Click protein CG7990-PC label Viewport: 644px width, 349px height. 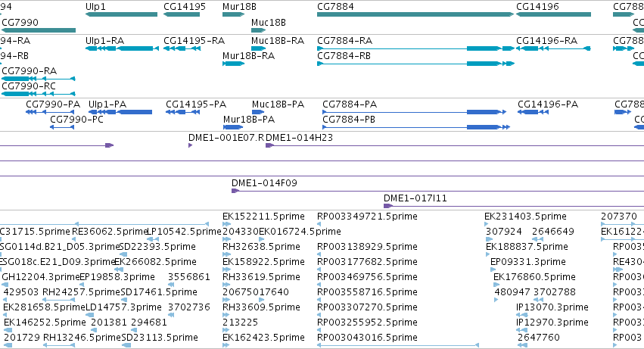click(76, 120)
